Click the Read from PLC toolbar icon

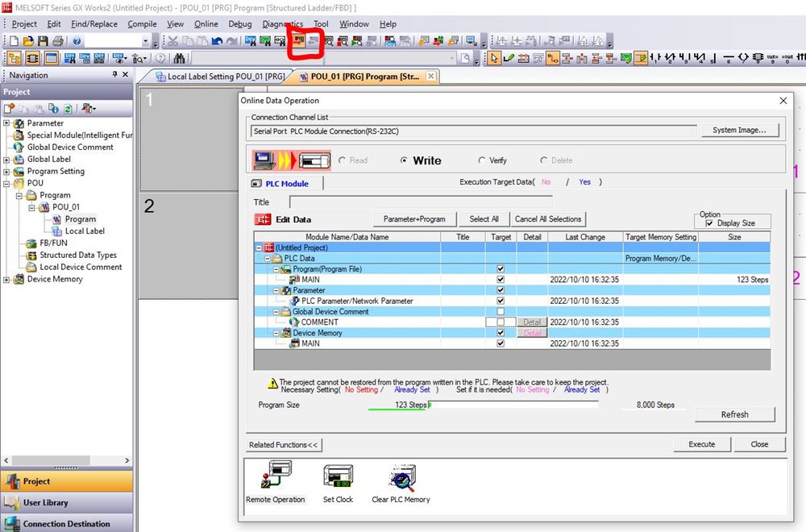pos(313,41)
